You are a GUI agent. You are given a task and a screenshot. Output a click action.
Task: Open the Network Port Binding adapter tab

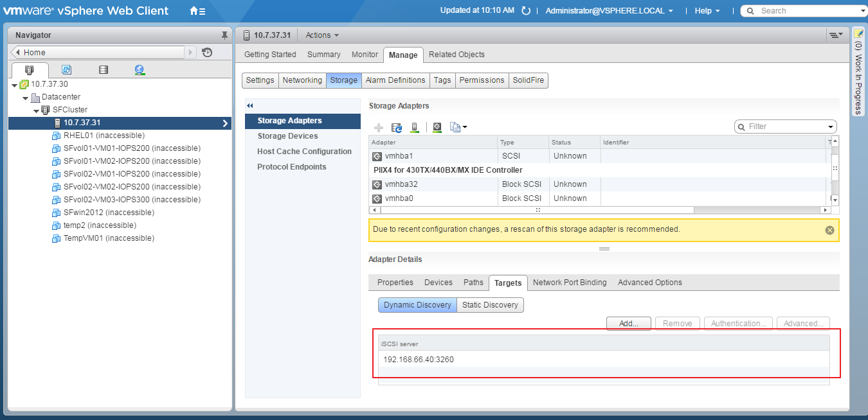(570, 283)
